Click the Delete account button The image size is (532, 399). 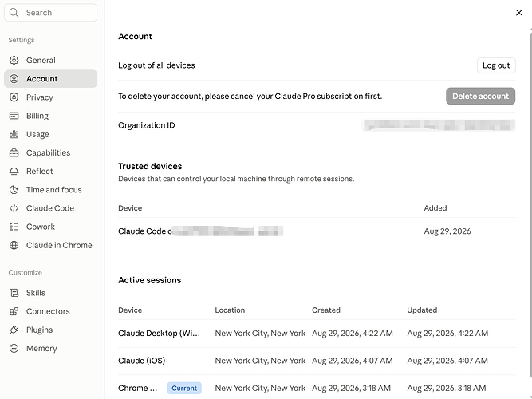click(480, 96)
